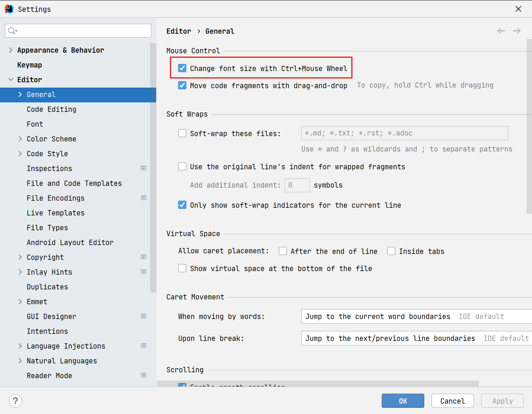Viewport: 532px width, 414px height.
Task: Expand Code Style node
Action: tap(20, 154)
